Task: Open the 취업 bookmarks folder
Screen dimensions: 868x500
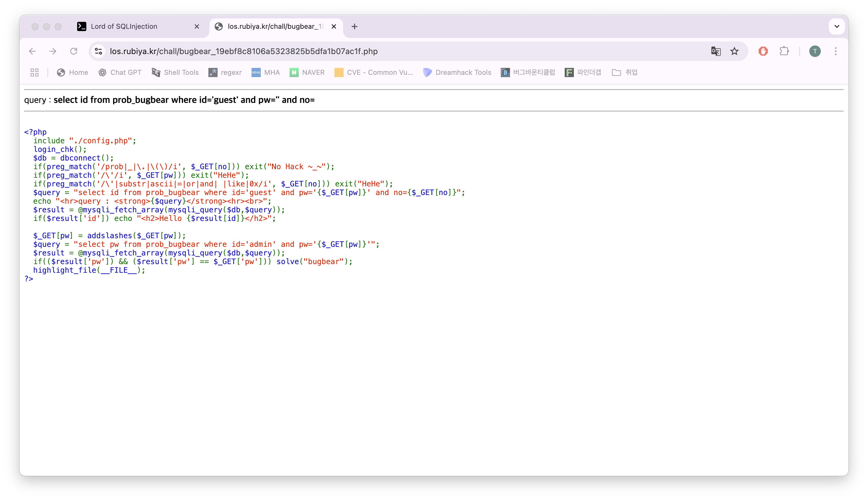Action: point(625,72)
